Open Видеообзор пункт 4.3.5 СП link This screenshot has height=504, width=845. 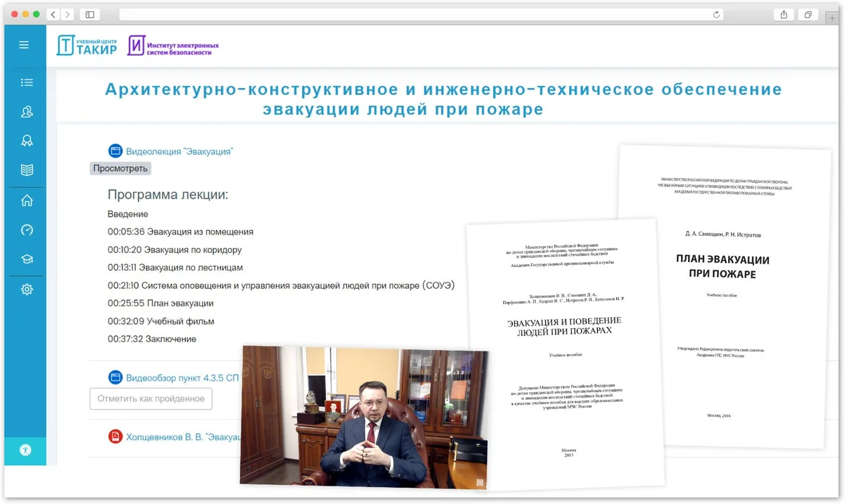tap(182, 377)
